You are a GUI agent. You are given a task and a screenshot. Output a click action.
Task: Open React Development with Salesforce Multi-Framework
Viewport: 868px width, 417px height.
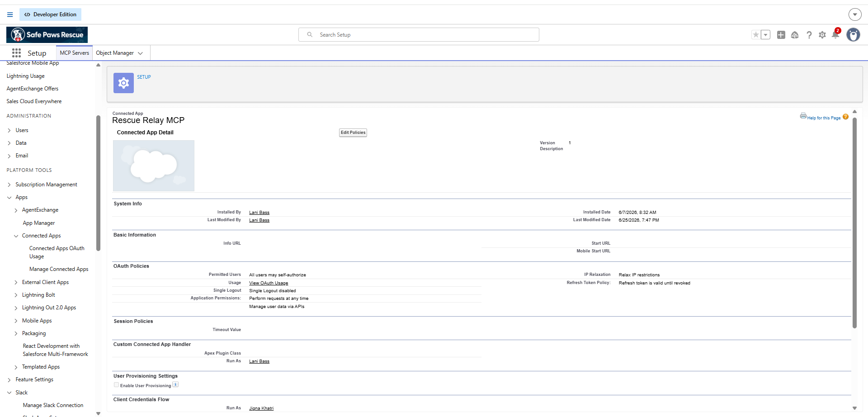pos(56,350)
